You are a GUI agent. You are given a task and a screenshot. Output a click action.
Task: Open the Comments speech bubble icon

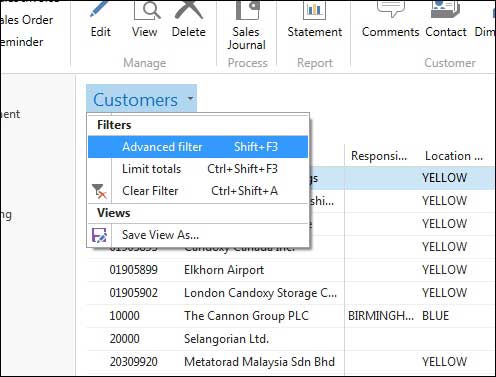[391, 9]
